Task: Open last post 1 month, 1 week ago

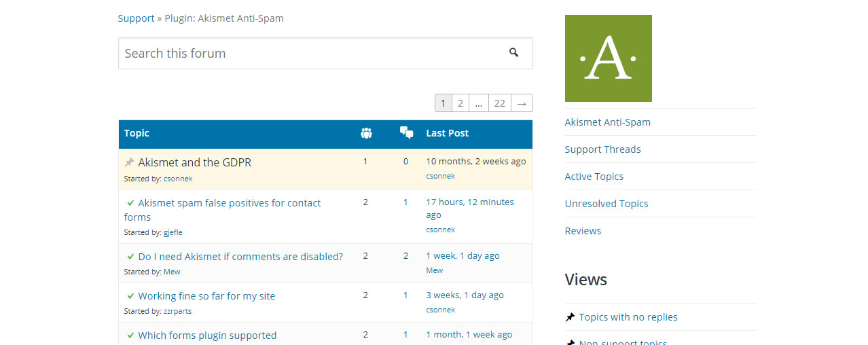Action: click(x=469, y=334)
